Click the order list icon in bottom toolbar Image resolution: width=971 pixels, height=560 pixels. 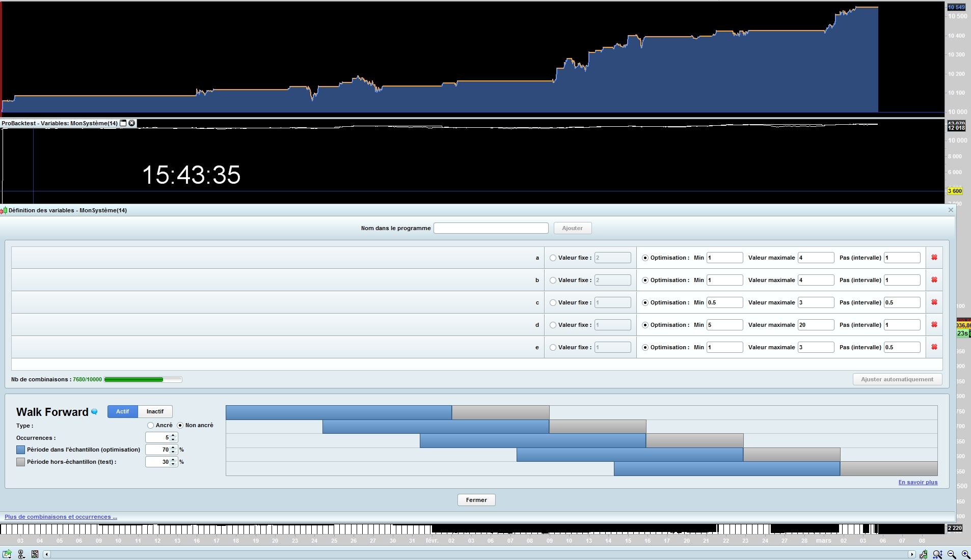pos(35,554)
